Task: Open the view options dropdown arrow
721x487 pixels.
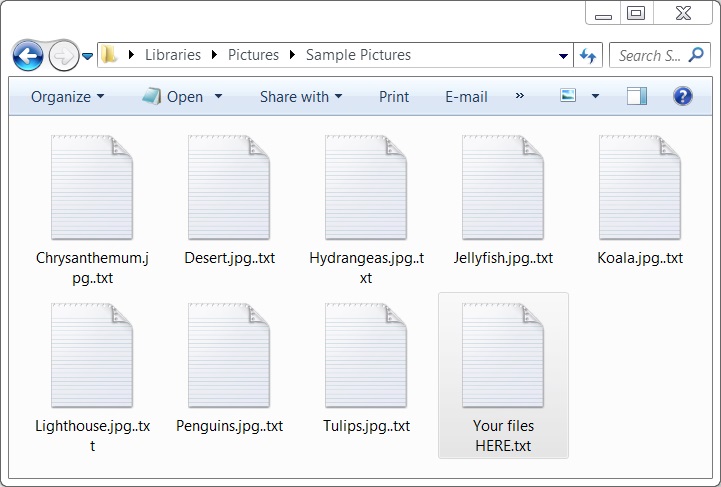Action: click(595, 96)
